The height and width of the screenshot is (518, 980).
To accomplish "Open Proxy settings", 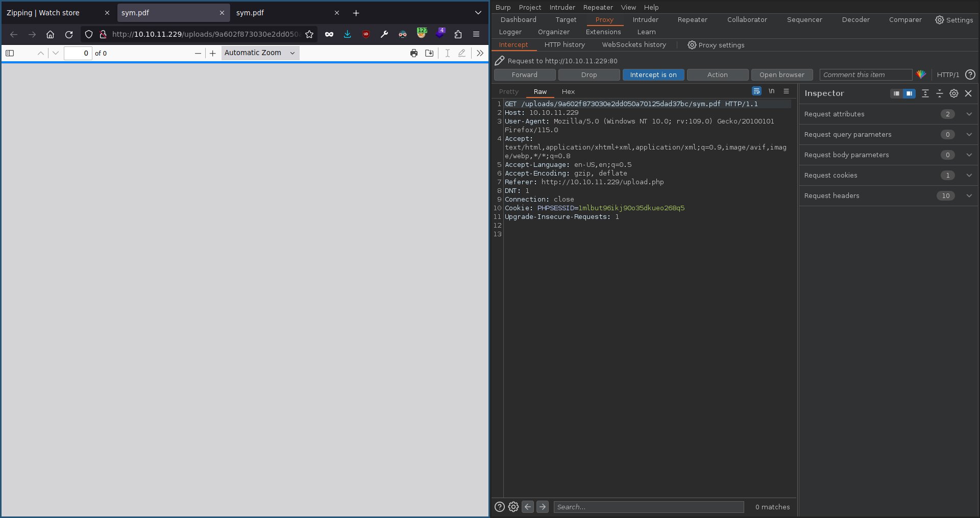I will click(x=716, y=45).
